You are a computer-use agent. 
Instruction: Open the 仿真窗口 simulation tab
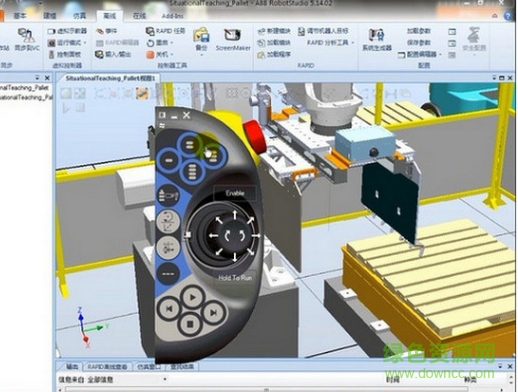click(149, 367)
